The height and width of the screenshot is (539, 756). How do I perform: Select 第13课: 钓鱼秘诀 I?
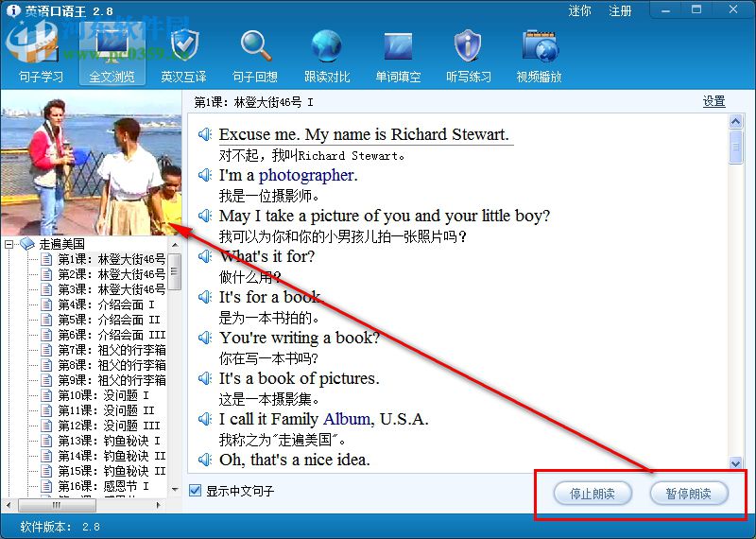tap(109, 441)
